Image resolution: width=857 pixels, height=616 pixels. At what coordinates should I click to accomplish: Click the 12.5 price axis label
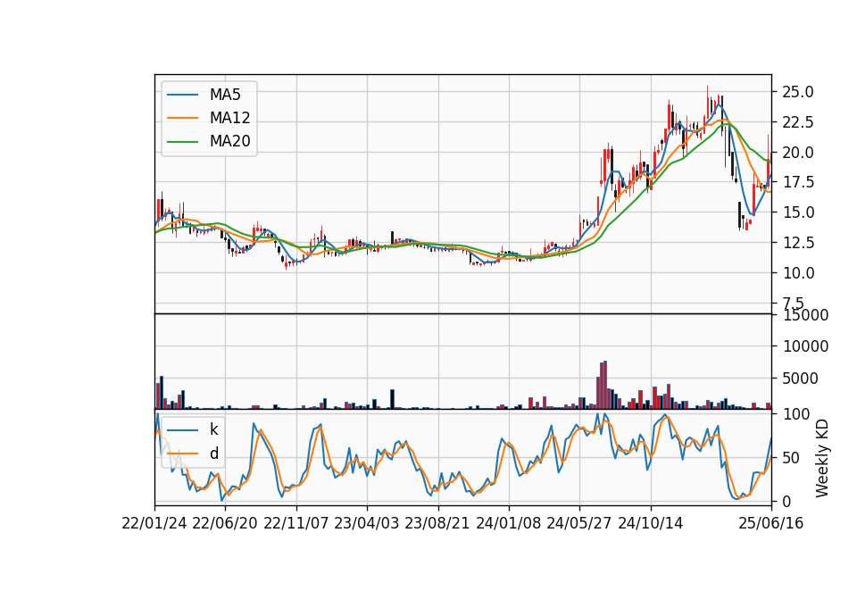click(798, 242)
